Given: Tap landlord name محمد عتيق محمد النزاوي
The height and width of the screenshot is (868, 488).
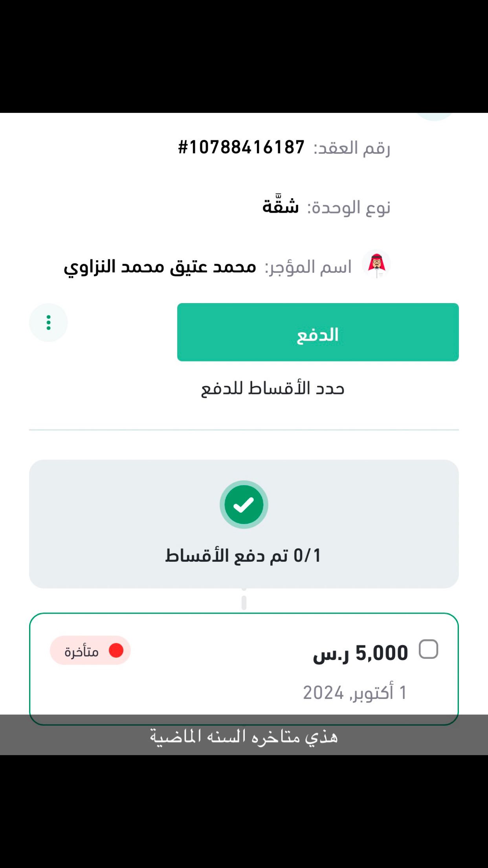Looking at the screenshot, I should (x=160, y=267).
